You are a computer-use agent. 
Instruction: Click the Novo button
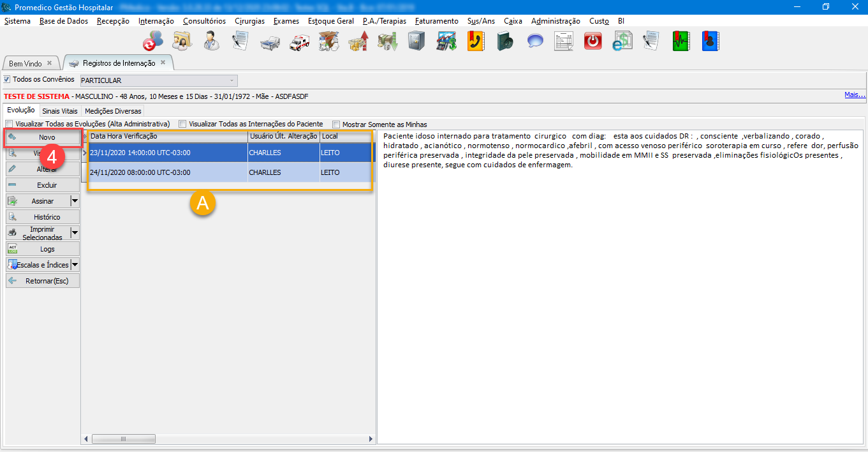[x=43, y=137]
